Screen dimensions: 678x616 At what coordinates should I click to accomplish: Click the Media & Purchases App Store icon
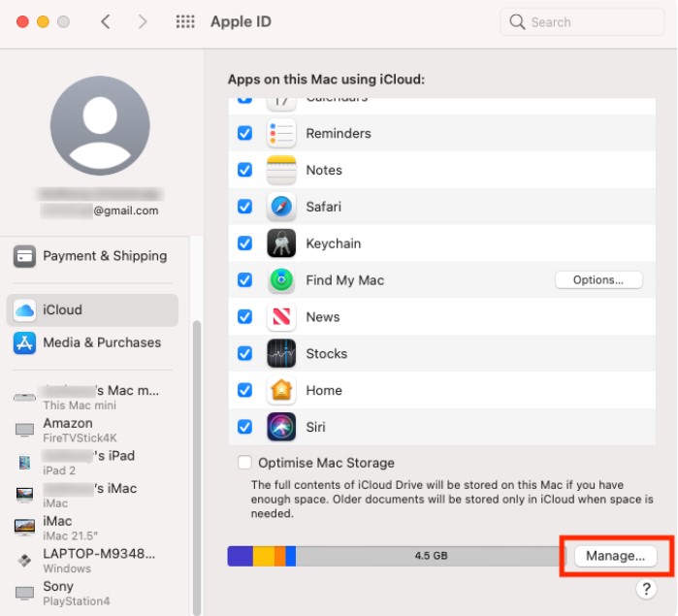click(x=24, y=343)
